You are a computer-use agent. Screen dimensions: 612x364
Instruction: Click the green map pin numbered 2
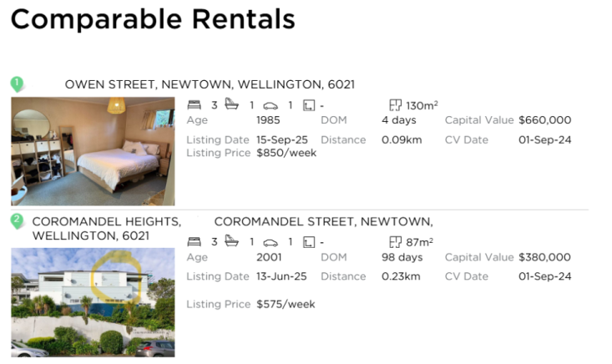[x=17, y=221]
